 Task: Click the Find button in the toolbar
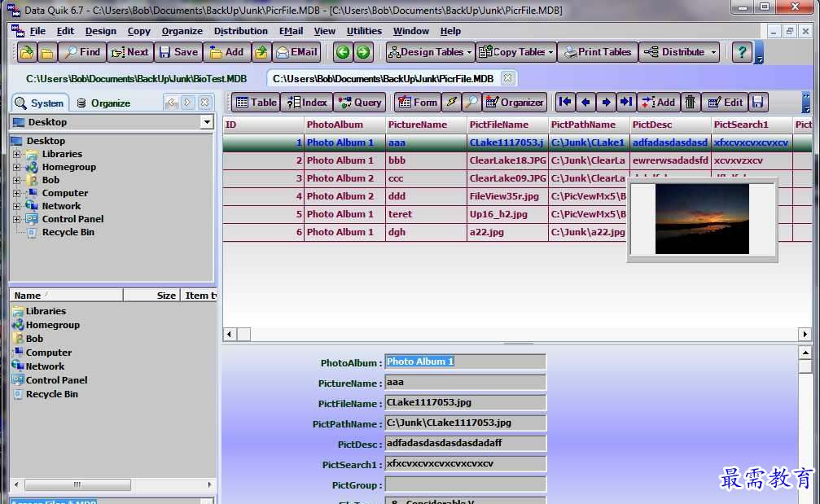point(82,52)
